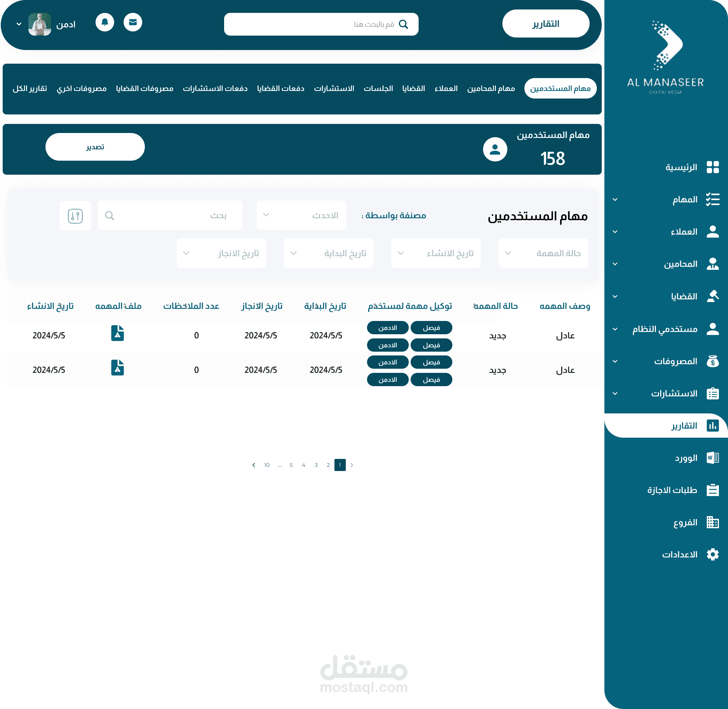Click the Word document icon in sidebar

coord(712,458)
